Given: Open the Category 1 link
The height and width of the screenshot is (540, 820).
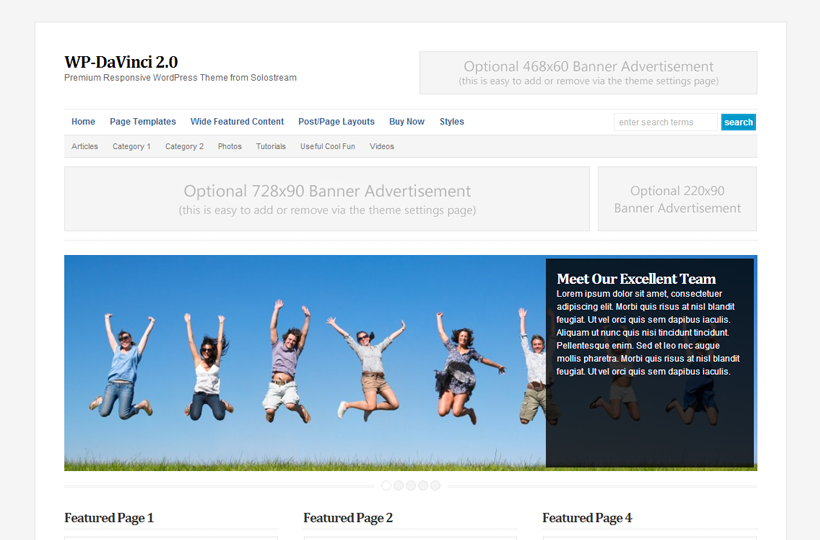Looking at the screenshot, I should (131, 146).
